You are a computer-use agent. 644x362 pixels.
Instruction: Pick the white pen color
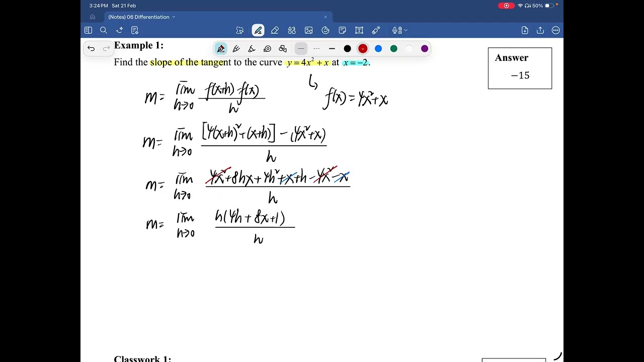point(409,49)
